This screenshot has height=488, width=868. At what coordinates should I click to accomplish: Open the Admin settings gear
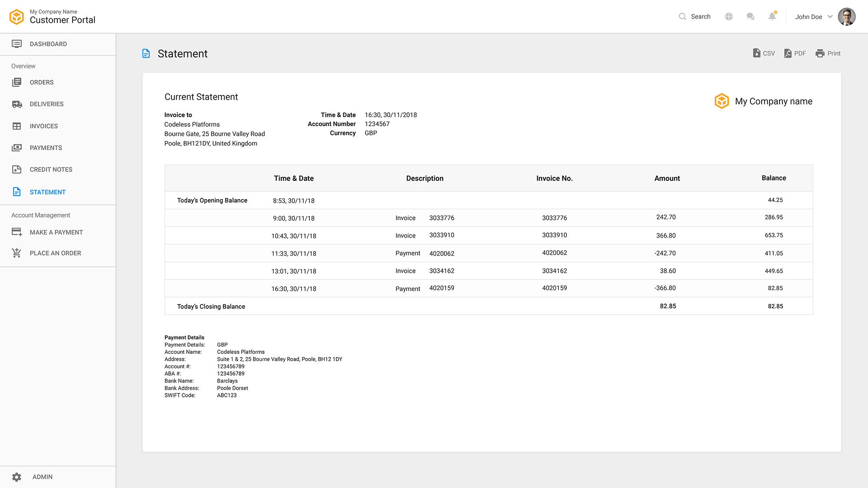pyautogui.click(x=16, y=477)
